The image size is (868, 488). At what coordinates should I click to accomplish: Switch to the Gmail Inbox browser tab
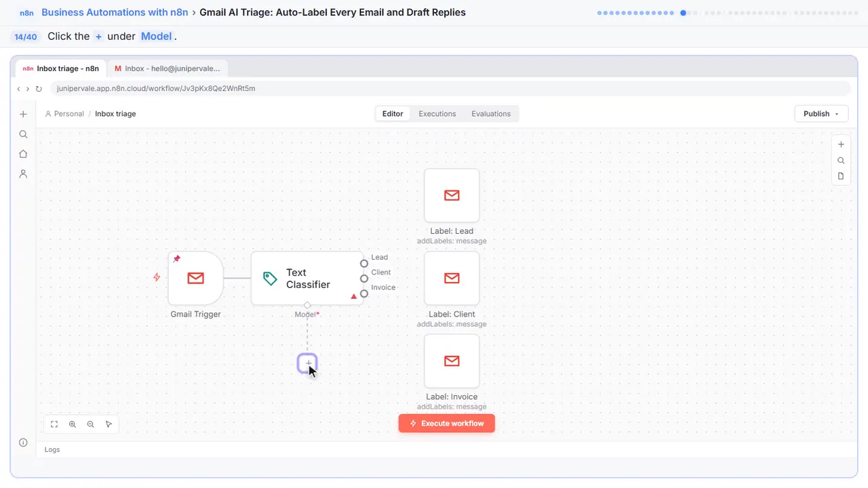[167, 68]
